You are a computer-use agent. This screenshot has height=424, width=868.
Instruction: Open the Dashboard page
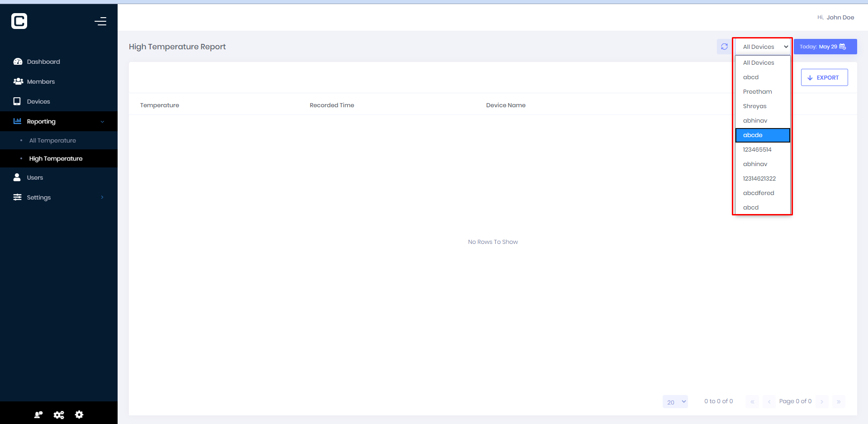43,62
